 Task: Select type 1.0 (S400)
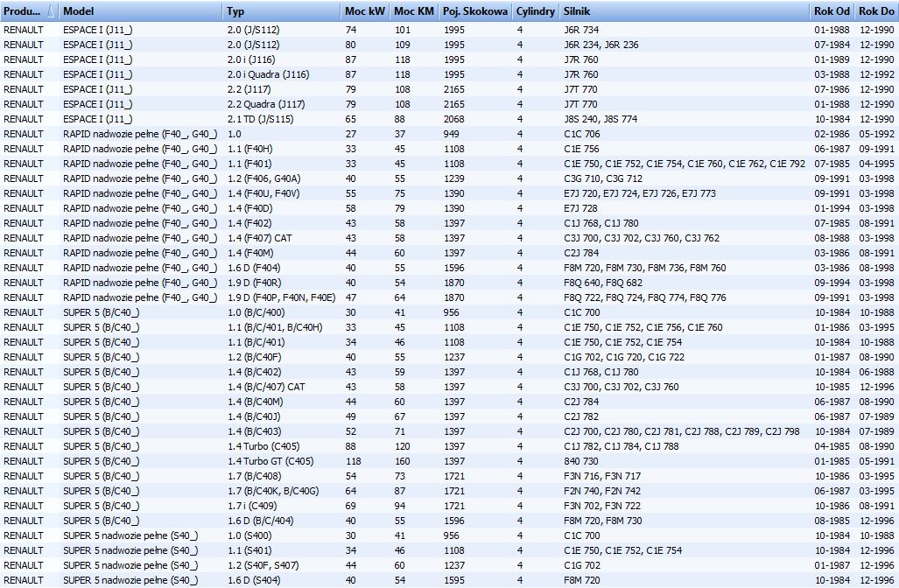click(x=249, y=536)
